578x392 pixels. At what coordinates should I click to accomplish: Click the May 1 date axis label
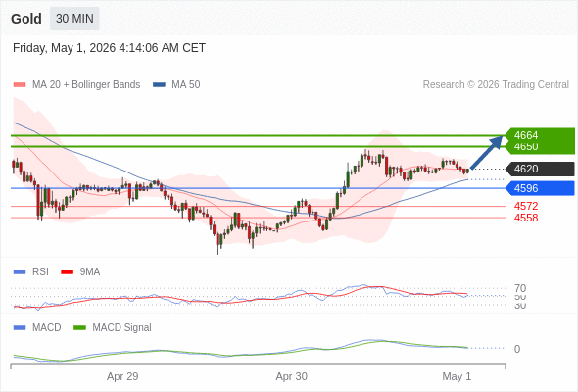[457, 376]
